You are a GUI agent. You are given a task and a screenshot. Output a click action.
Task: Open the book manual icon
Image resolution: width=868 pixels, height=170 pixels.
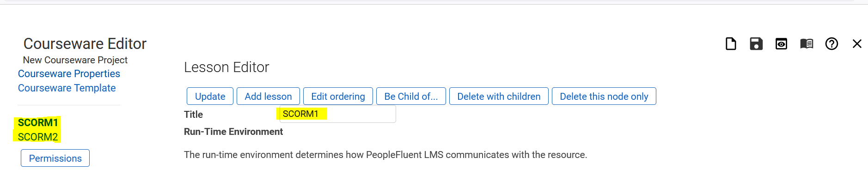click(807, 44)
